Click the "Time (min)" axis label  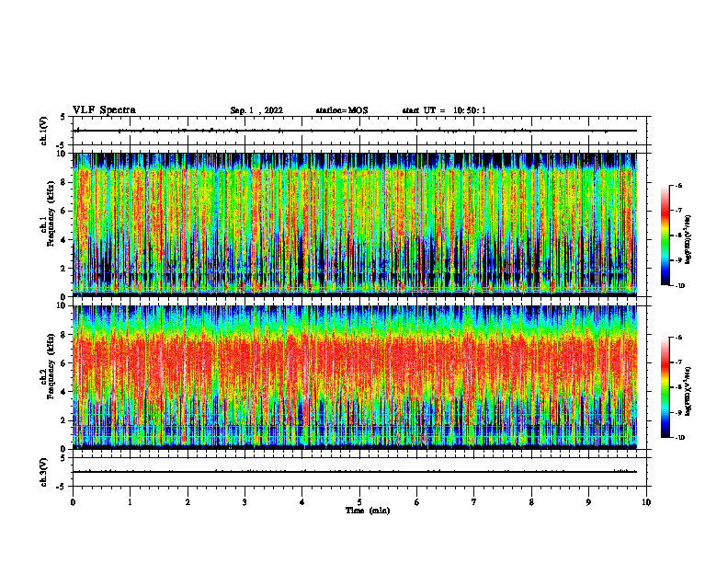(368, 511)
